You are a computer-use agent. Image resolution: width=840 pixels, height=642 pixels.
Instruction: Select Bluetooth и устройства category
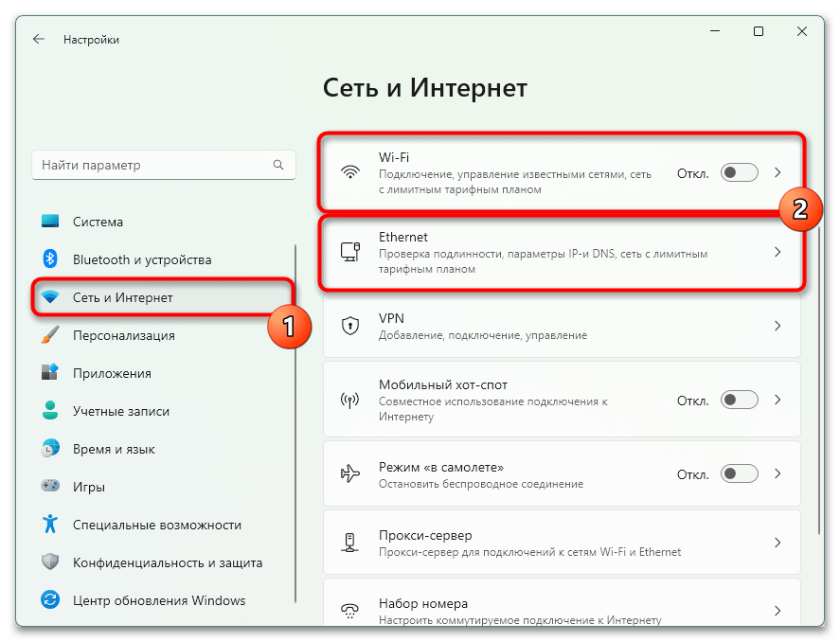(162, 259)
